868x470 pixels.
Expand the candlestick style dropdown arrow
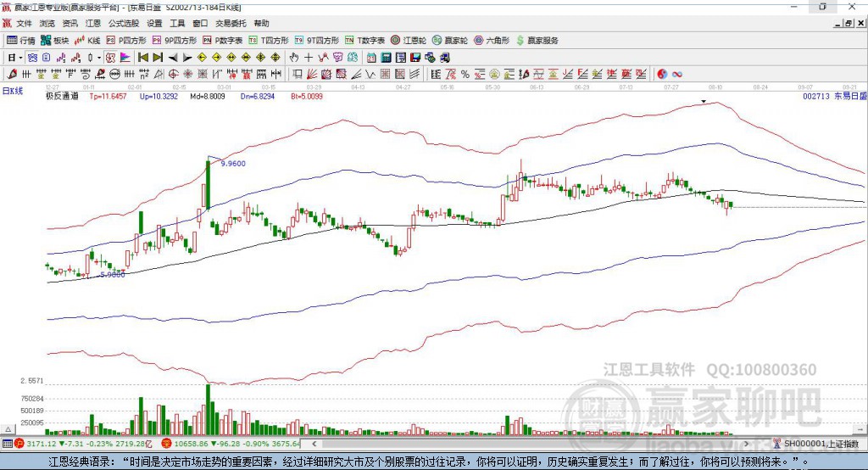99,58
